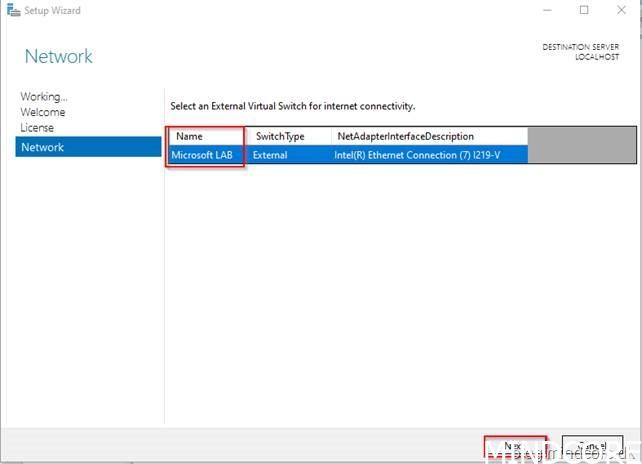This screenshot has height=464, width=642.
Task: Click the Network page heading
Action: click(x=58, y=56)
